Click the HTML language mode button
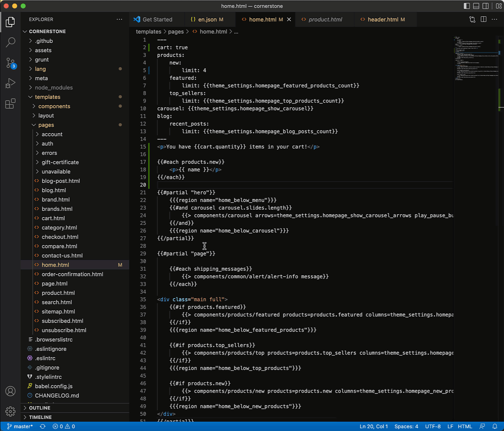This screenshot has height=431, width=504. [x=465, y=426]
